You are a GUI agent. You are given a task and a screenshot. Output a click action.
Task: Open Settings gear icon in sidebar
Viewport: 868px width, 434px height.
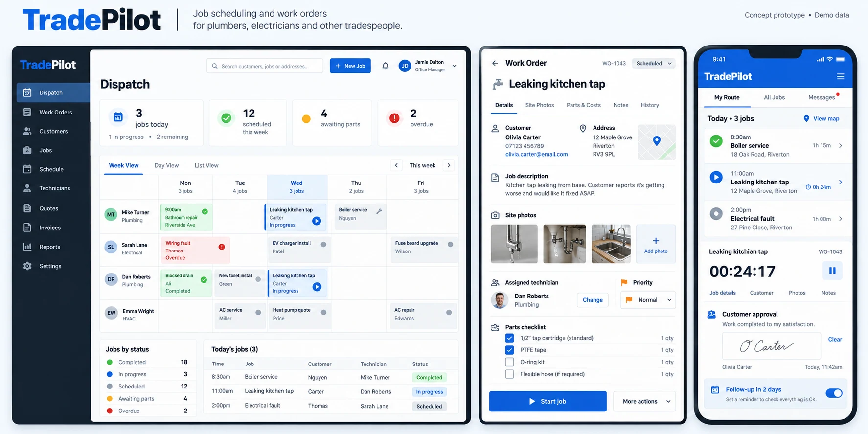(x=27, y=266)
